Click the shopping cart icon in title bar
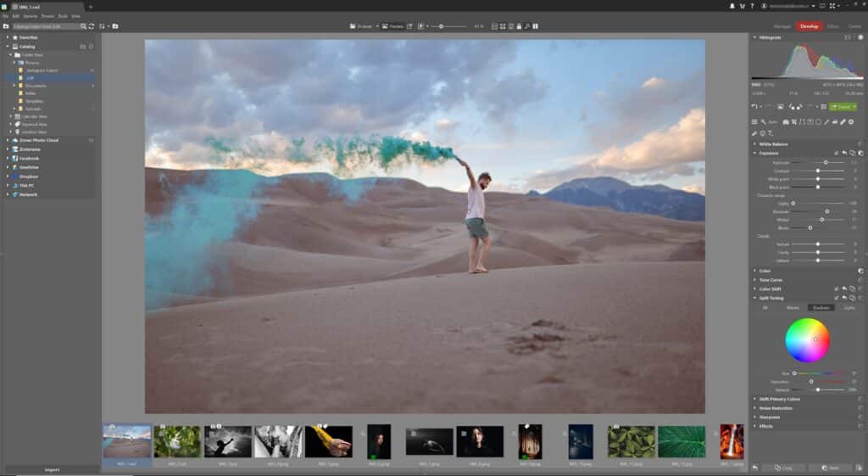Image resolution: width=868 pixels, height=476 pixels. 743,6
